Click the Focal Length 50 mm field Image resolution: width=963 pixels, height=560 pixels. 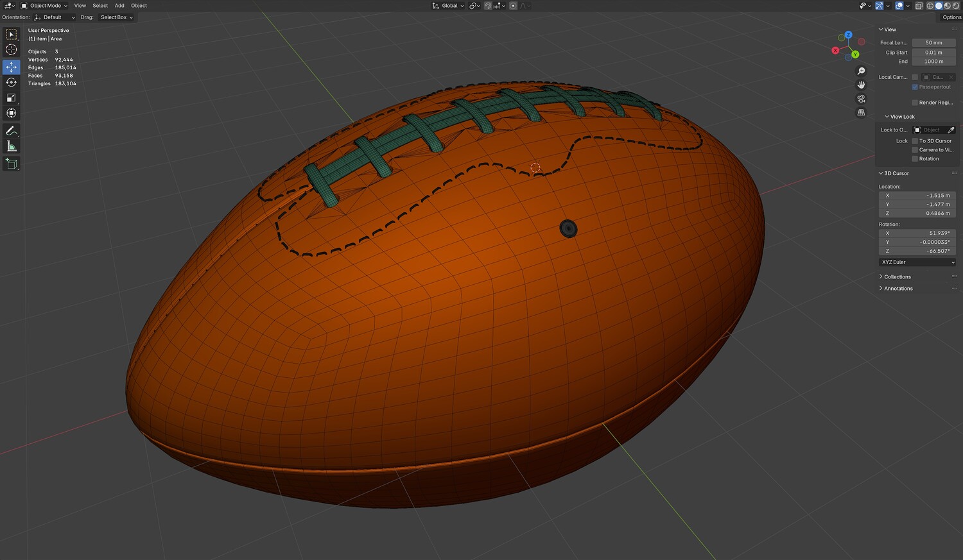click(933, 43)
